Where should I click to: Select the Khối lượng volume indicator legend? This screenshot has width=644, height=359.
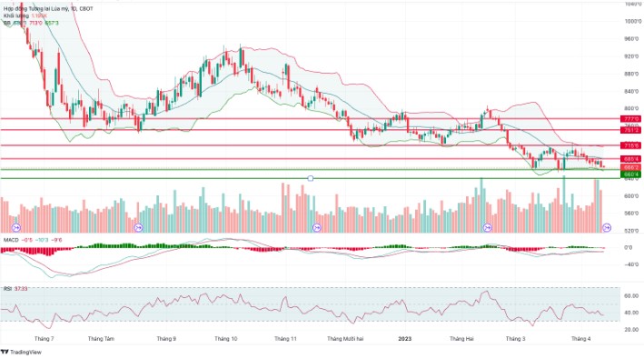pos(25,15)
